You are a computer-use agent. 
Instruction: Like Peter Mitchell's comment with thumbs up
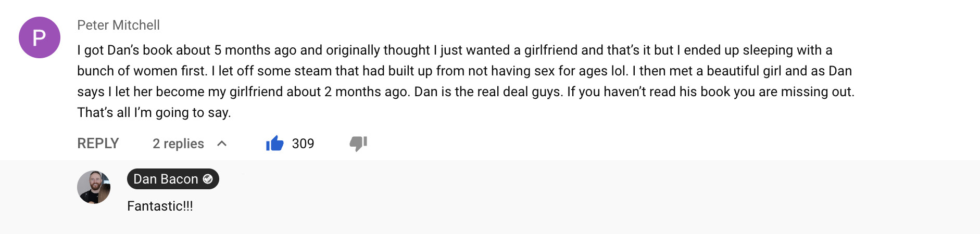coord(274,144)
